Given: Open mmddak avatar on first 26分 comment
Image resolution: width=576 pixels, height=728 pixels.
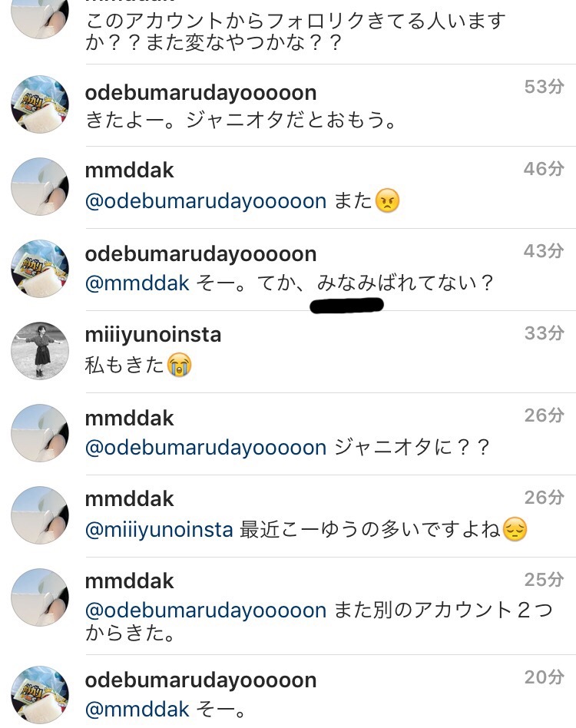Looking at the screenshot, I should [x=40, y=432].
